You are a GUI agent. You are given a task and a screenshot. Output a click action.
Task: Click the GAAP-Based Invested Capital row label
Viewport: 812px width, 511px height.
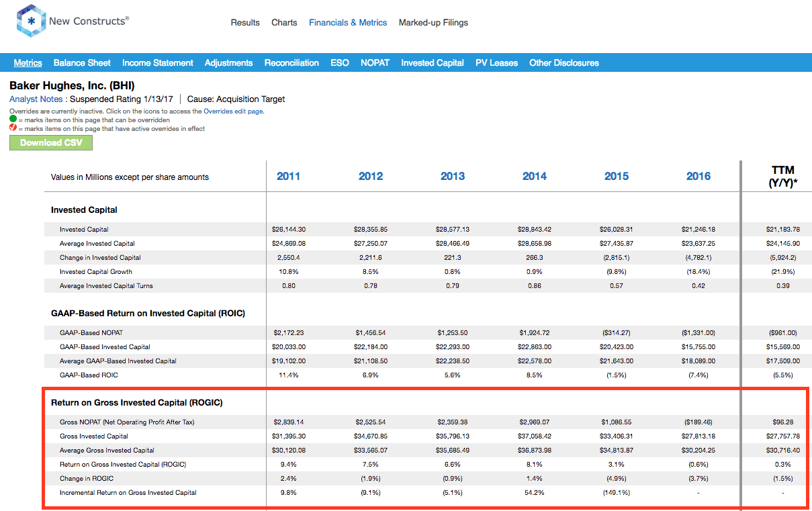[105, 347]
